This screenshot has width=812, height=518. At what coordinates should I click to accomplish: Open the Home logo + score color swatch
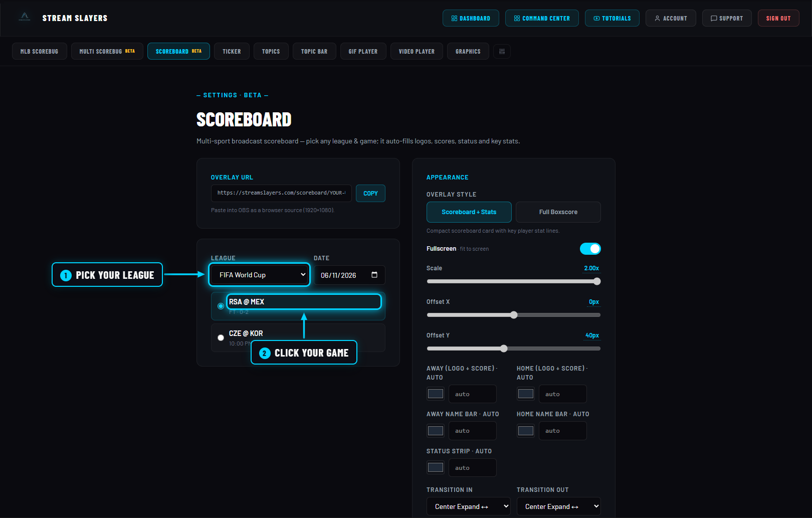pos(525,394)
